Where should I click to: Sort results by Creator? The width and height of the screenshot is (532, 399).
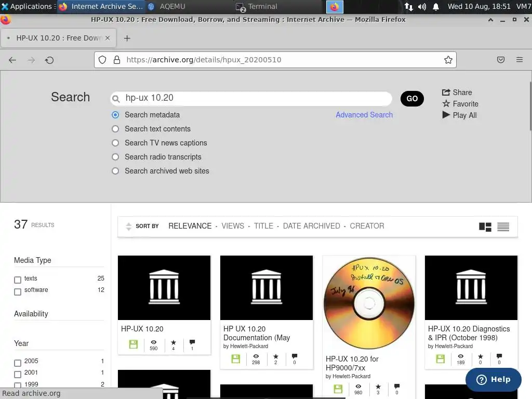pos(367,226)
